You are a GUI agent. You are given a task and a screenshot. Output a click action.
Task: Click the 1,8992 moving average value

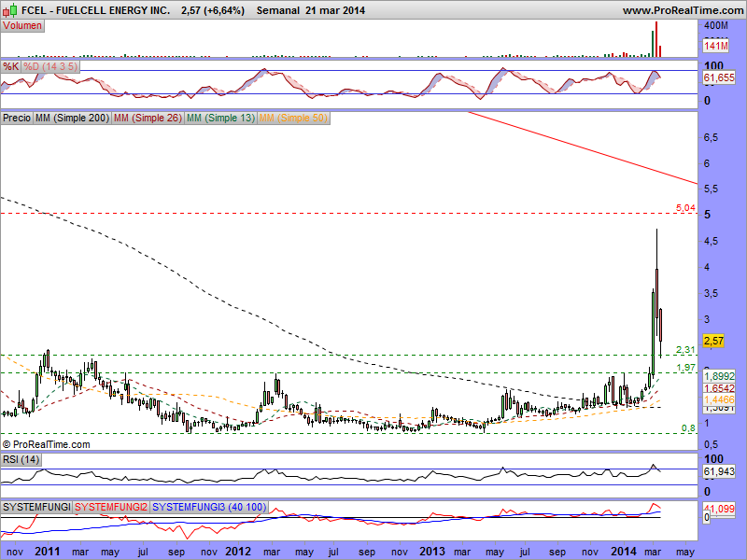point(719,376)
